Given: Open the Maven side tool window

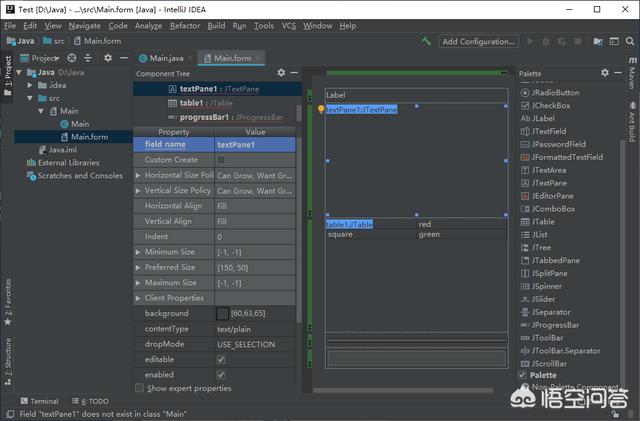Looking at the screenshot, I should click(x=632, y=74).
